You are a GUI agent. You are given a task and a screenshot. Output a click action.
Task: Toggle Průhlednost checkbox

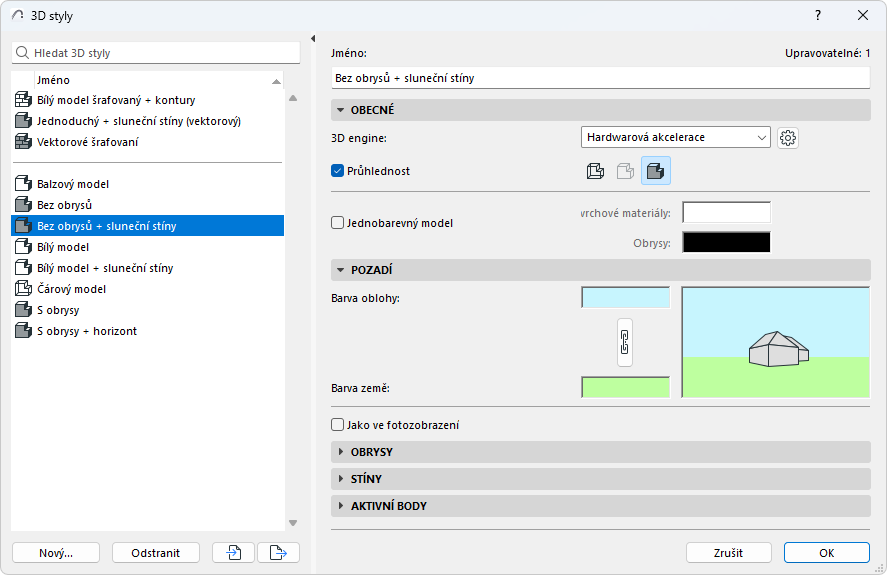click(338, 171)
